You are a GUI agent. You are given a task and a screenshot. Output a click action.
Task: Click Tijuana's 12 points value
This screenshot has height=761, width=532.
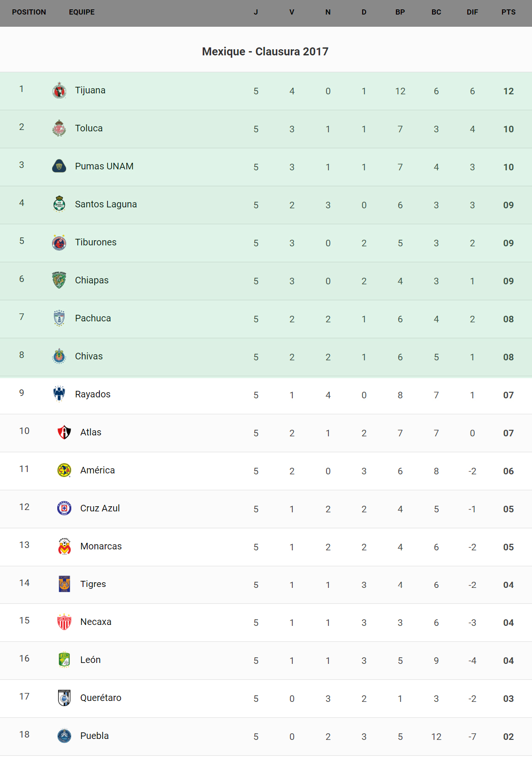click(508, 91)
